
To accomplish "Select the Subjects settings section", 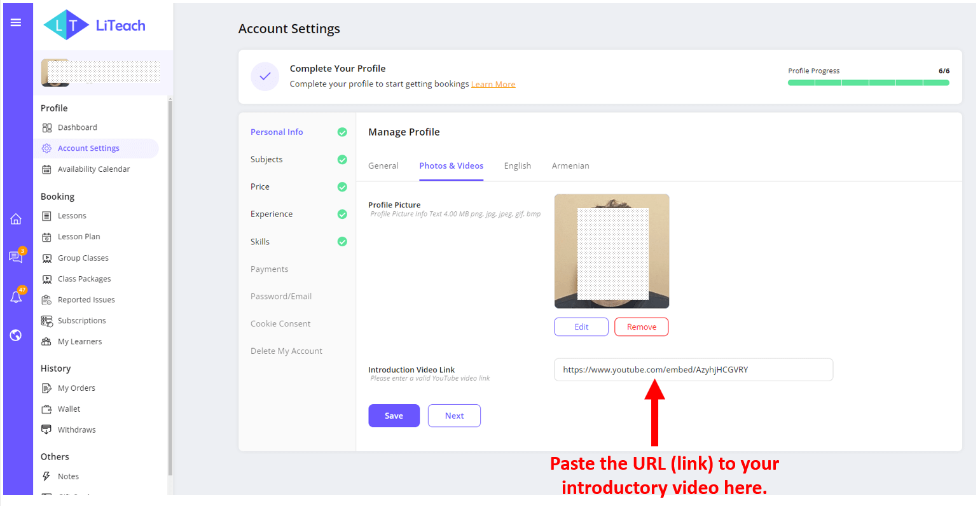I will coord(266,160).
